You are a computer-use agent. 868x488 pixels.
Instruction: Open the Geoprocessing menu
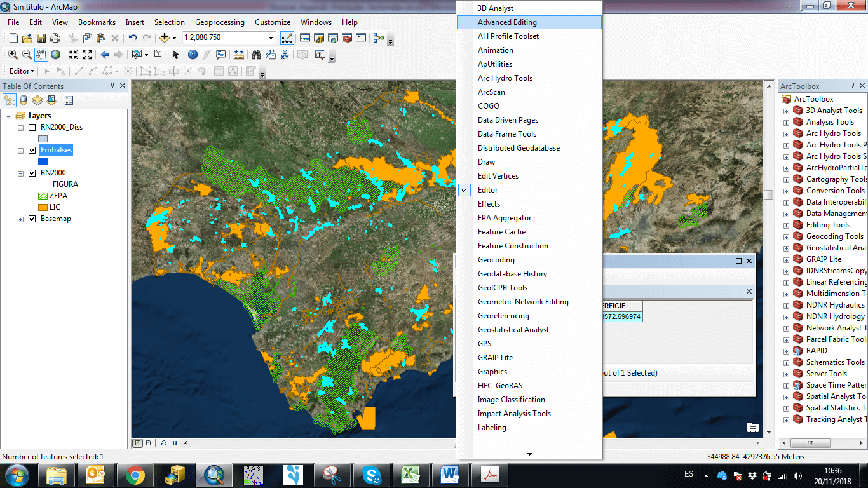[x=219, y=22]
